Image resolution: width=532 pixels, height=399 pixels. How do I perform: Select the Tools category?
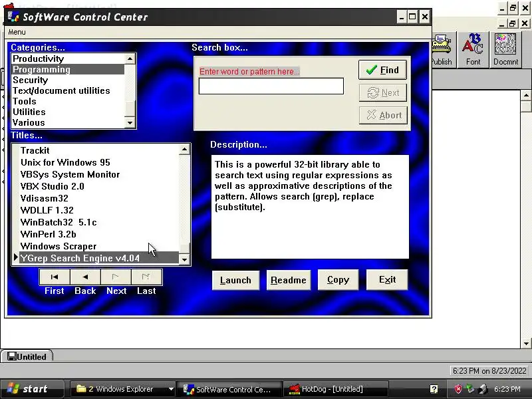click(68, 101)
